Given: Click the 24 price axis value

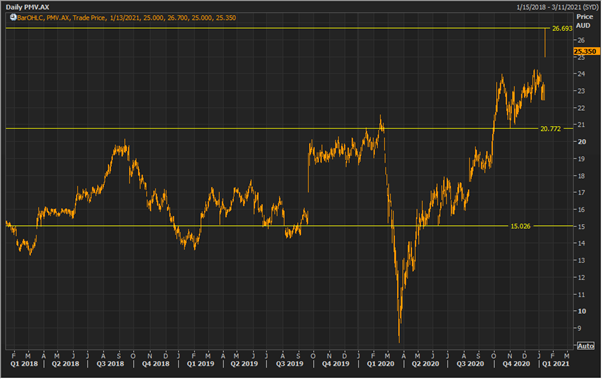Looking at the screenshot, I should tap(581, 74).
